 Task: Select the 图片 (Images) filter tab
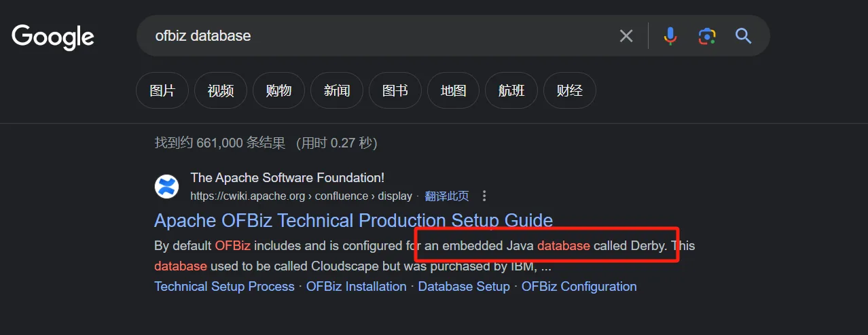click(162, 90)
